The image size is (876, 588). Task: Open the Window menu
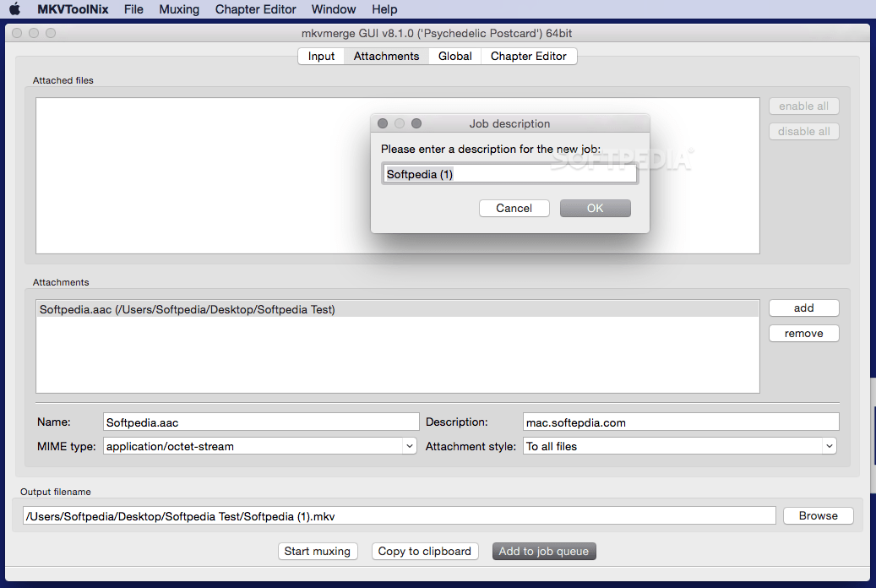click(334, 9)
